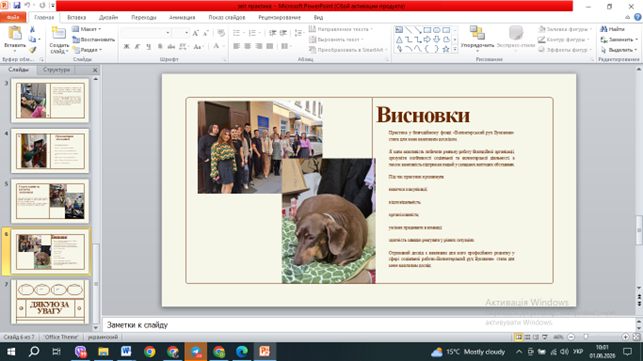Undo last action in quick access toolbar
This screenshot has height=361, width=643.
27,5
